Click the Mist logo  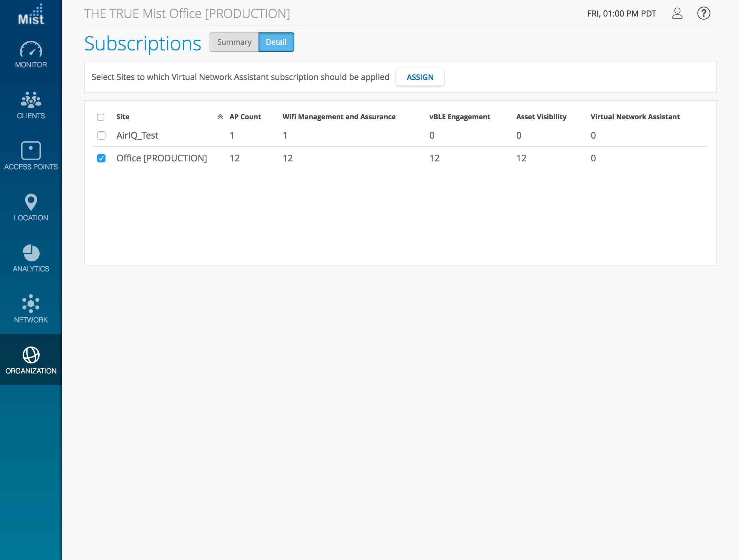[x=31, y=14]
